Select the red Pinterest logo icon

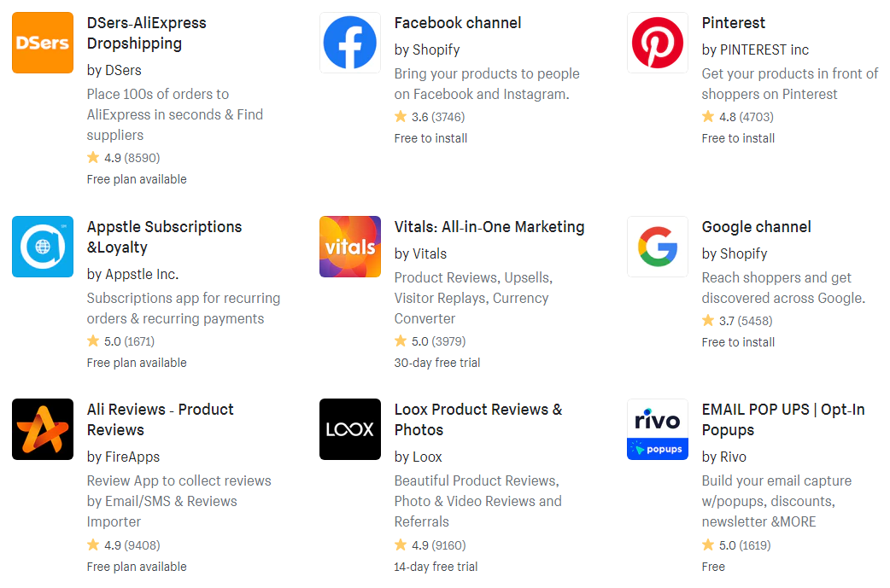(658, 43)
